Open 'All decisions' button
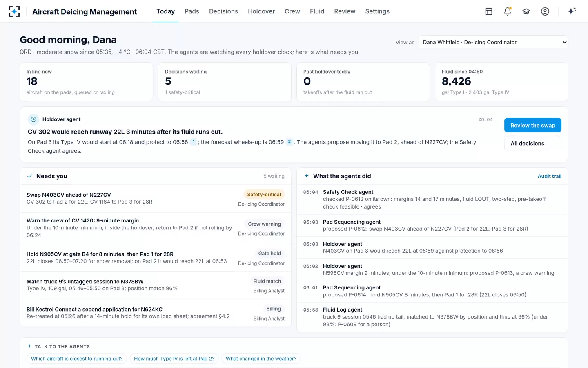 coord(533,143)
